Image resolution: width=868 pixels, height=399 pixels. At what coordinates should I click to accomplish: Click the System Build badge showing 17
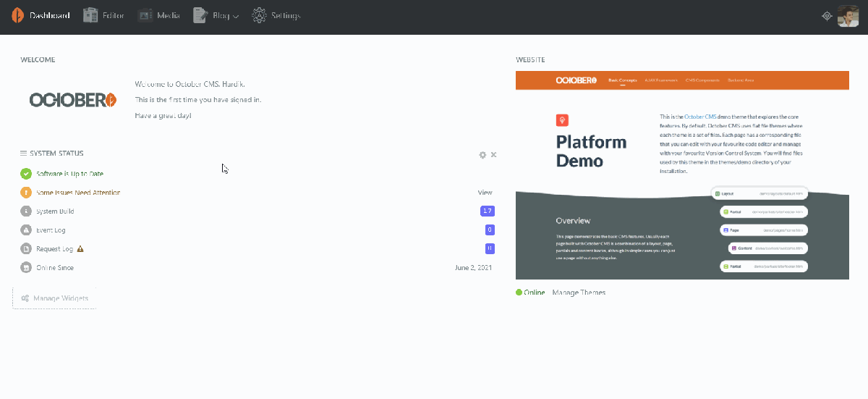click(488, 211)
